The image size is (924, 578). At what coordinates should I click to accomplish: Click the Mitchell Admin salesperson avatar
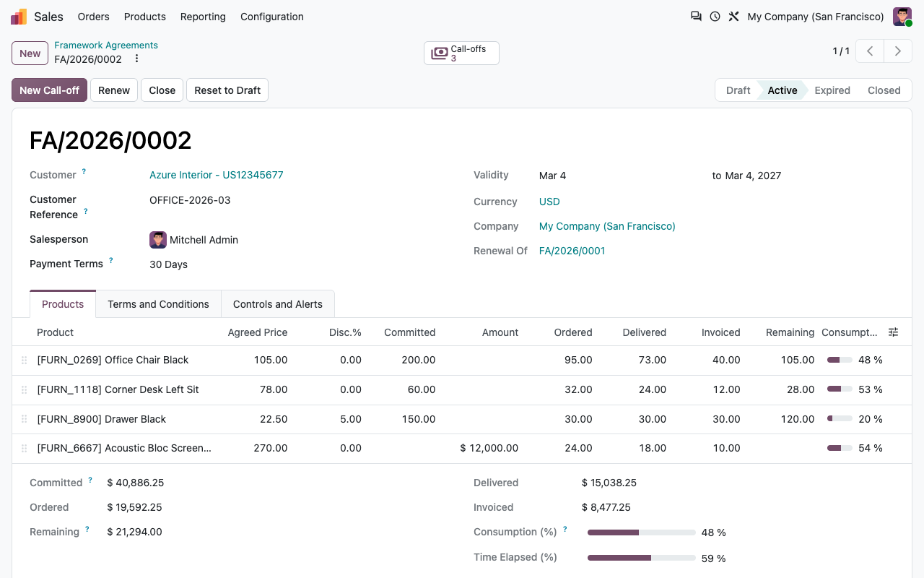(158, 240)
